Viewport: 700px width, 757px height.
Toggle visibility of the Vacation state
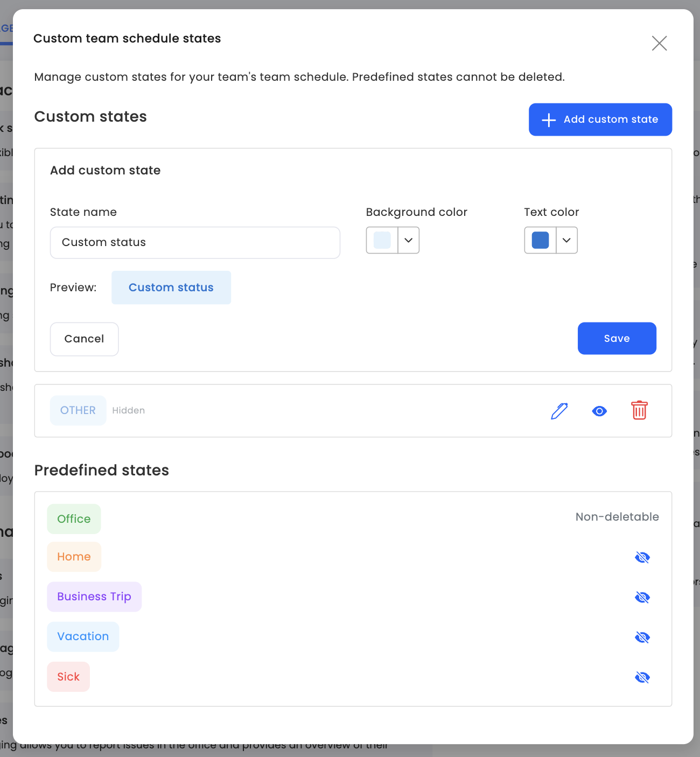click(x=642, y=637)
